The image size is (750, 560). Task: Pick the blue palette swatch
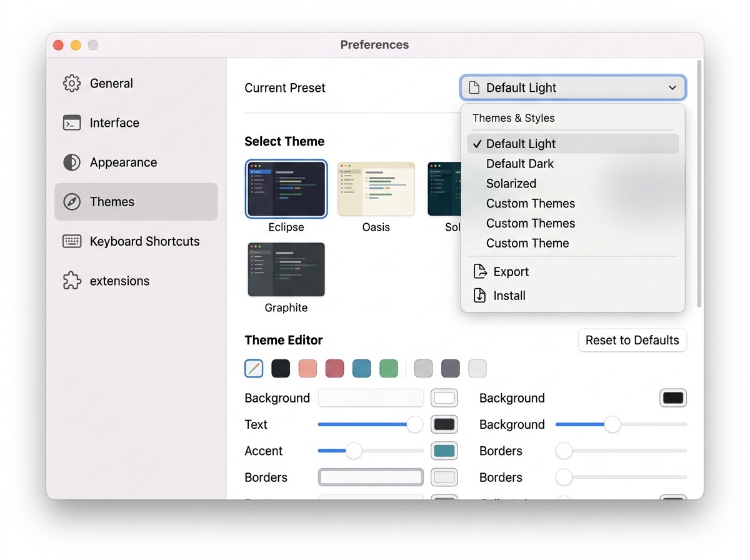(x=362, y=368)
